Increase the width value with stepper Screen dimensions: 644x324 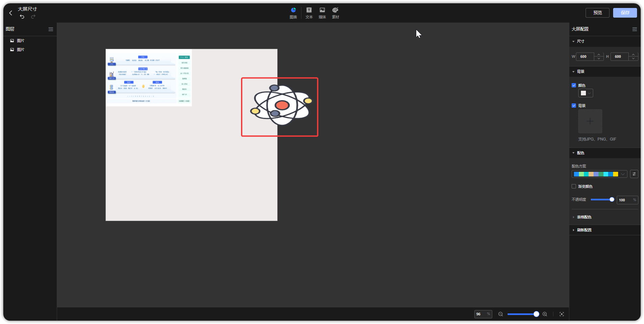click(x=599, y=54)
